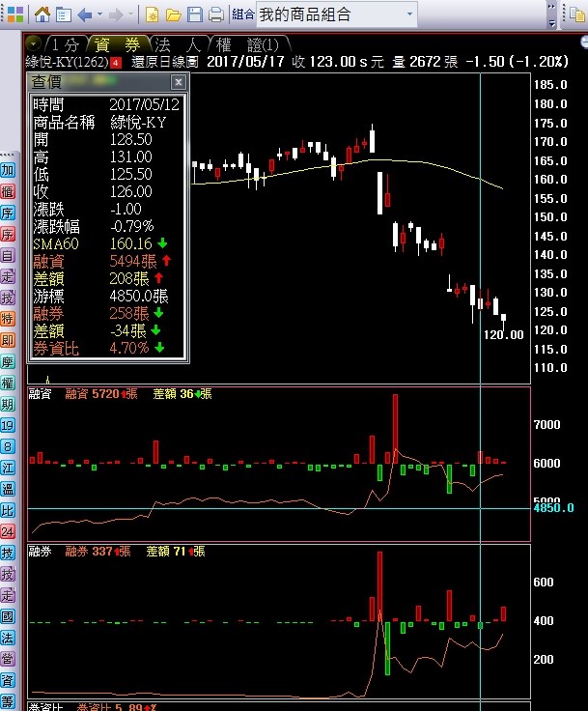
Task: Open the purple 自 sidebar shortcut
Action: 8,256
